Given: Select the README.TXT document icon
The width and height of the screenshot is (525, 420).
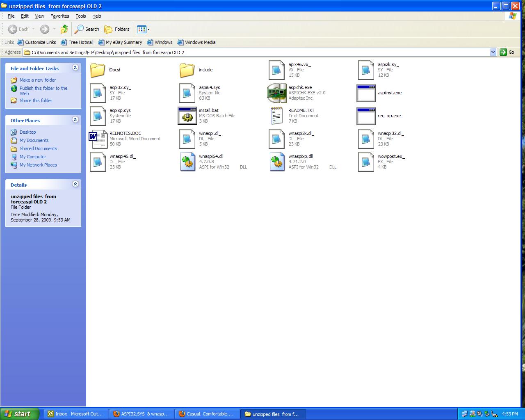Looking at the screenshot, I should pyautogui.click(x=276, y=116).
